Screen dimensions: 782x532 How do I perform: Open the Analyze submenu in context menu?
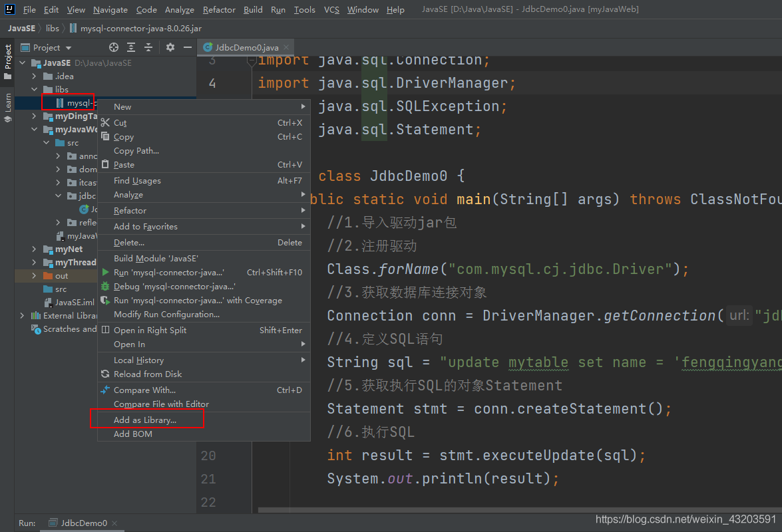click(x=204, y=194)
